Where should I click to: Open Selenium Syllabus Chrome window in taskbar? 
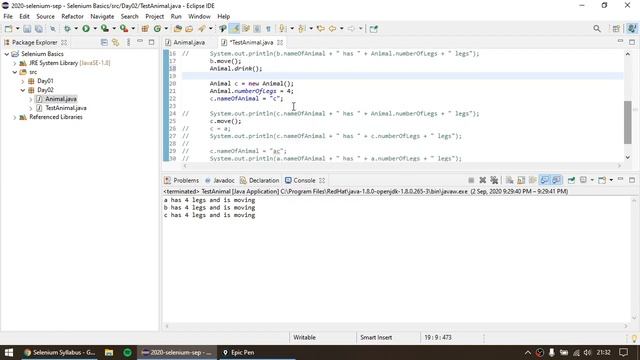[x=60, y=352]
